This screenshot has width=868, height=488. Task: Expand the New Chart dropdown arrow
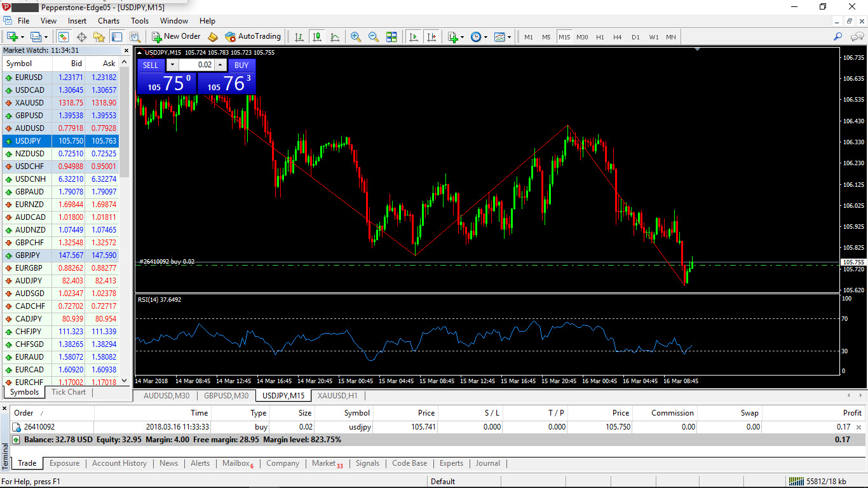(x=22, y=37)
